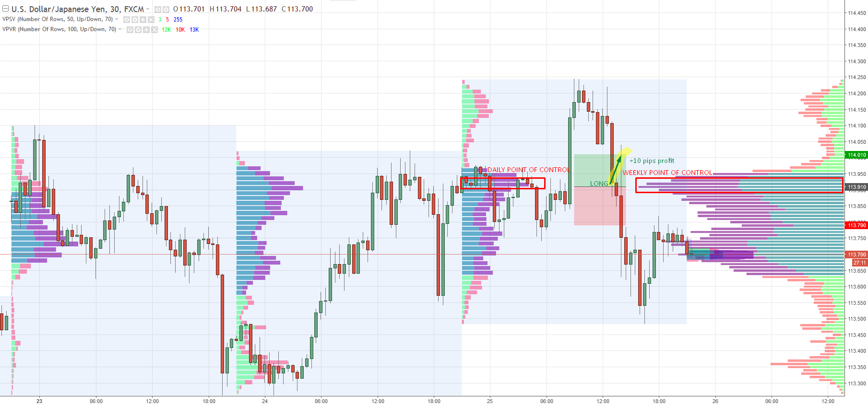Click date 25 on time axis

pyautogui.click(x=490, y=401)
